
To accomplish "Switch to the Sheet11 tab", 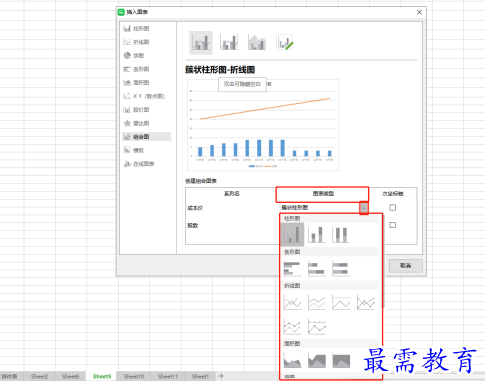I will (x=168, y=376).
